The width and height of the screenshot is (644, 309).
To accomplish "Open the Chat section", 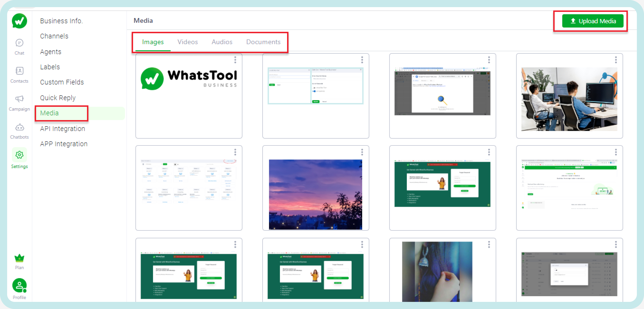I will pyautogui.click(x=19, y=47).
